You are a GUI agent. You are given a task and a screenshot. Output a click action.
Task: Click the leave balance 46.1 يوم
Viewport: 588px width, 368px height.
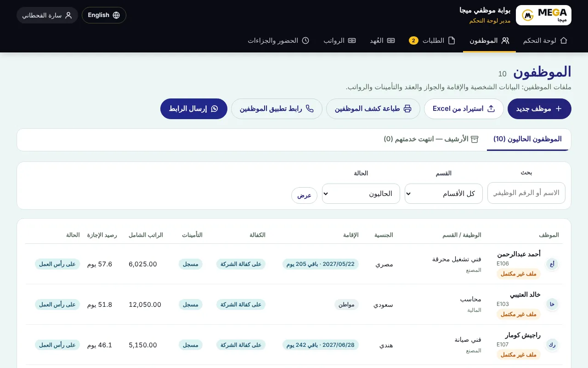point(100,345)
